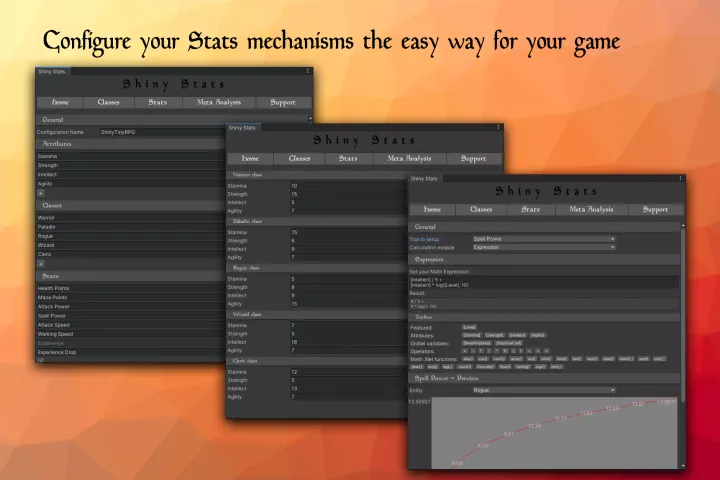Image resolution: width=720 pixels, height=480 pixels.
Task: Edit Paladin class Stamina value 15
Action: pyautogui.click(x=349, y=232)
